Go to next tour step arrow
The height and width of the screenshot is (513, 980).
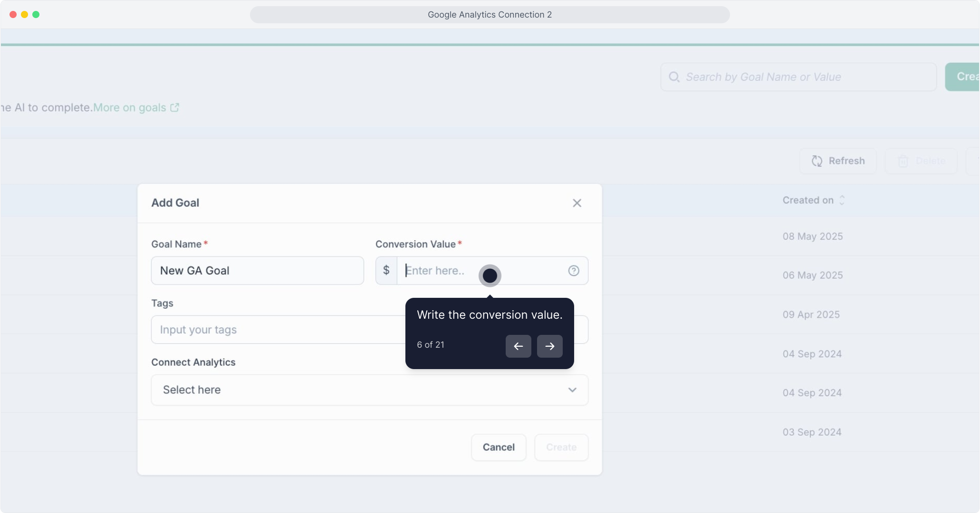point(549,346)
